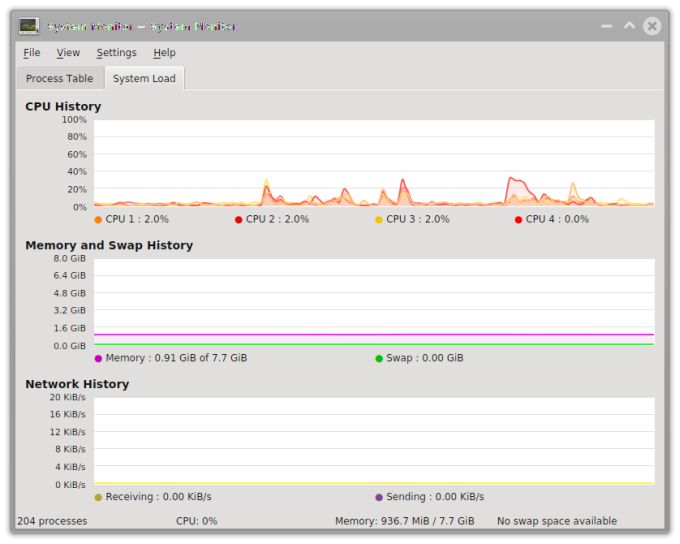The width and height of the screenshot is (680, 544).
Task: Click 'Memory : 0.91 GiB of 7.7 GiB' label
Action: (176, 358)
